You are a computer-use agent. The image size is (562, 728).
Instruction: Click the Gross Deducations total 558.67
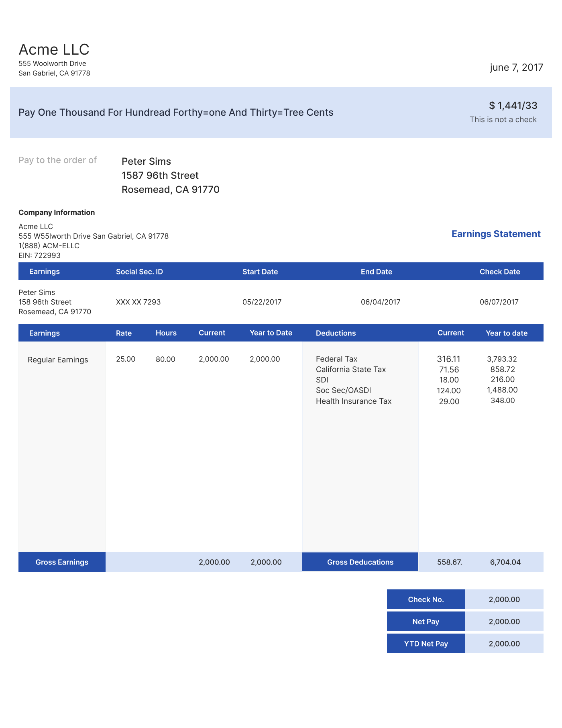tap(450, 562)
